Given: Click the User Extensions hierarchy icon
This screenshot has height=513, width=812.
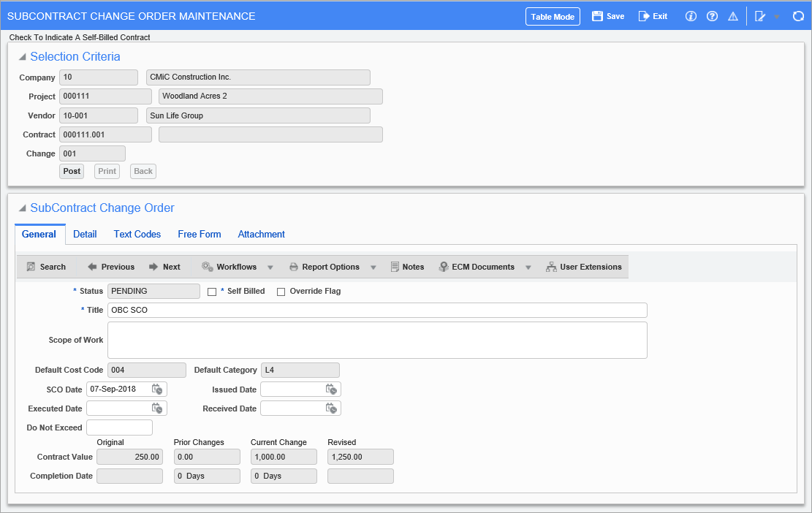Looking at the screenshot, I should [551, 267].
